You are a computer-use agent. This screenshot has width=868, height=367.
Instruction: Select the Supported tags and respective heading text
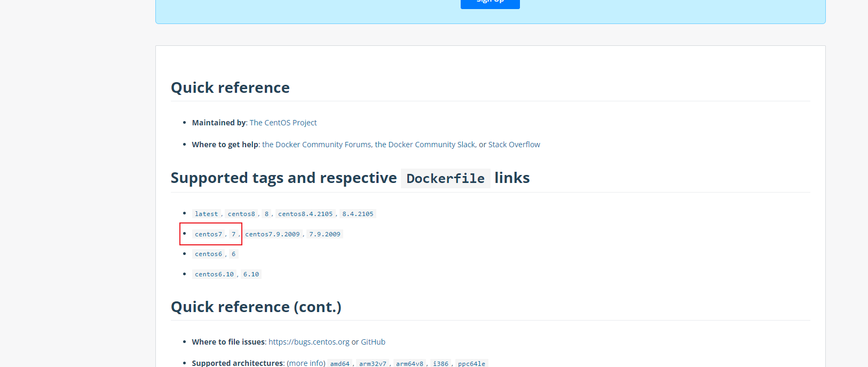coord(283,178)
